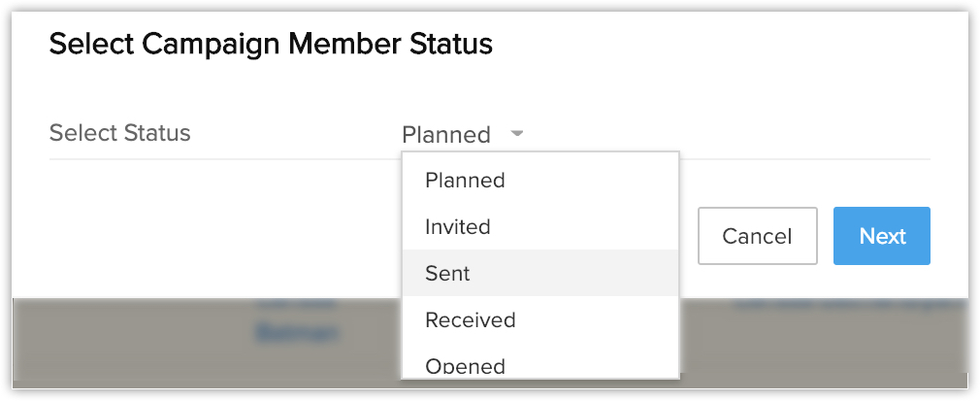Screen dimensions: 980x401
Task: Click the blurred link above Batman
Action: 286,304
